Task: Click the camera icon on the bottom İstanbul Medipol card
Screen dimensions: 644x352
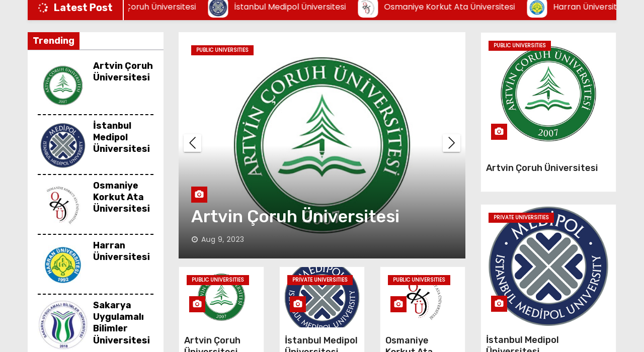Action: point(298,304)
